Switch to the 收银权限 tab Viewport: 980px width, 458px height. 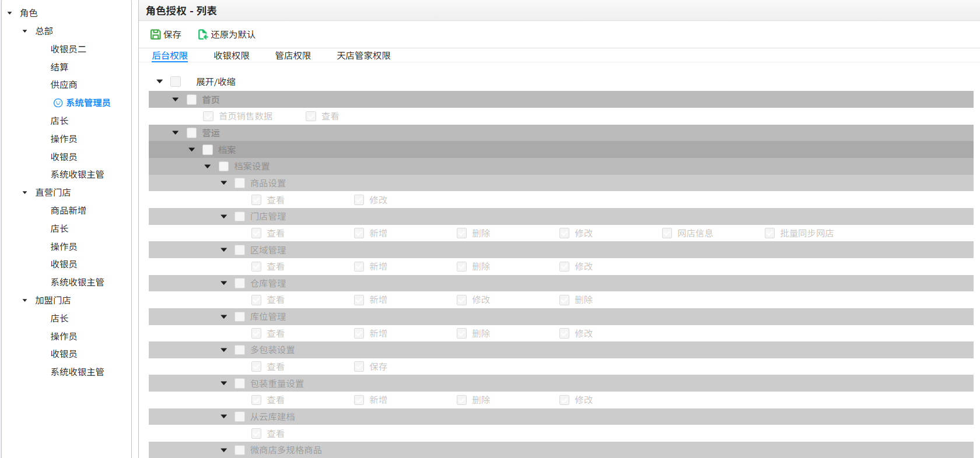coord(232,55)
